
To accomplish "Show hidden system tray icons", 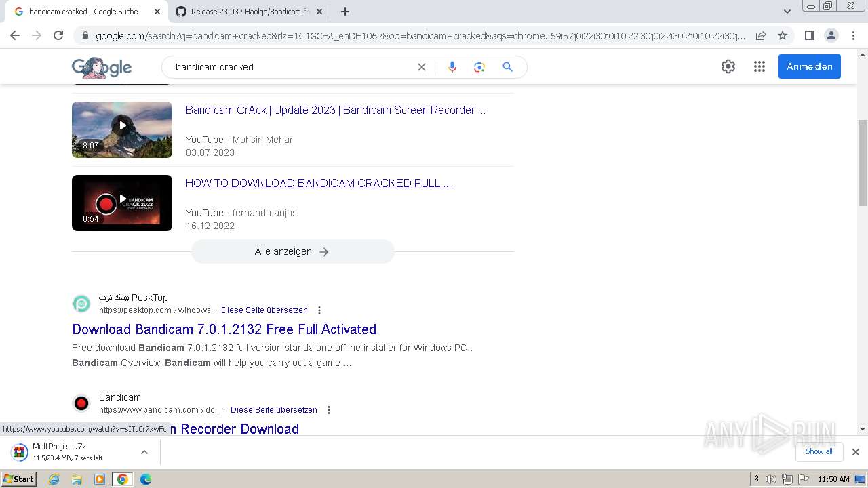I will click(x=756, y=479).
